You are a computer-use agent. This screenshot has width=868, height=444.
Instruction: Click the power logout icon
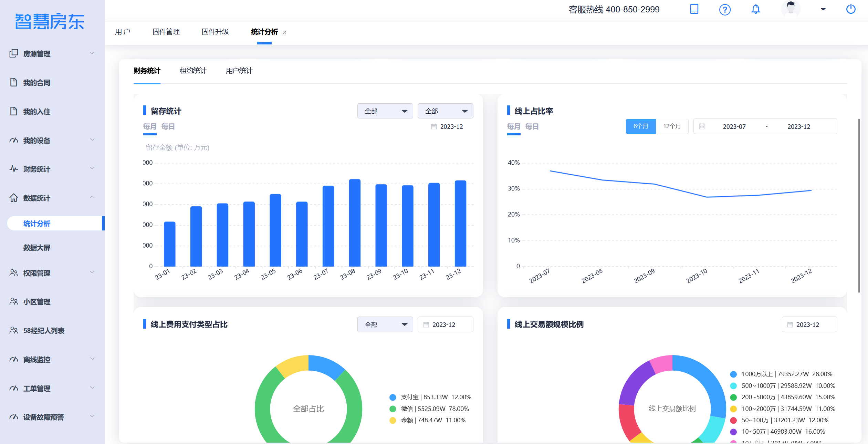point(850,9)
